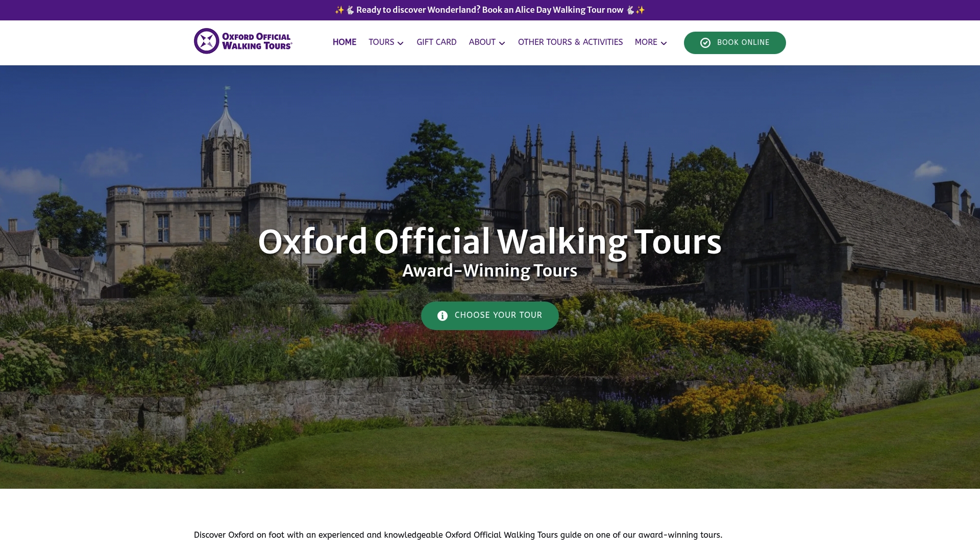Click the 'Award-Winning Tours' subtitle
The width and height of the screenshot is (980, 551).
pos(490,271)
